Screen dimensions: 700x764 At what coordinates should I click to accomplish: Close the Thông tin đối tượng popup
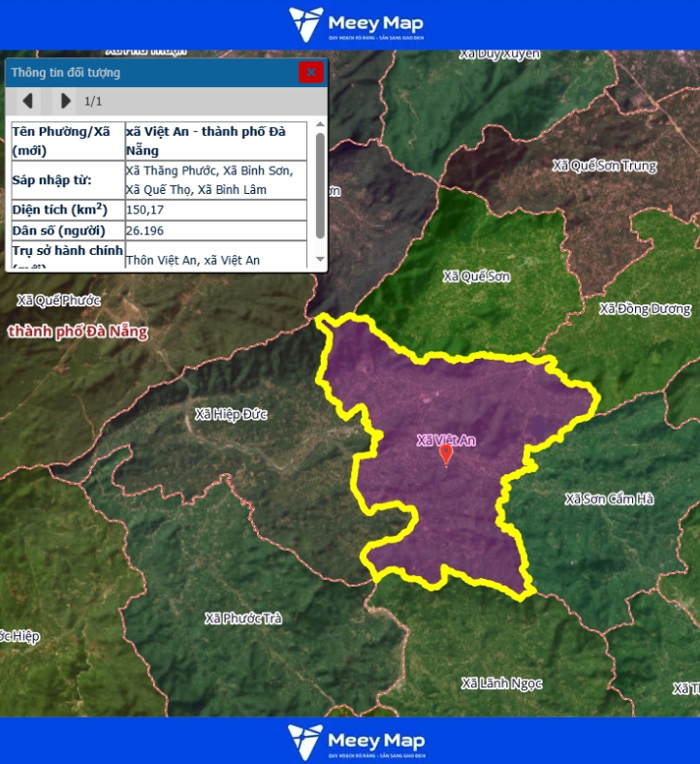[x=310, y=73]
